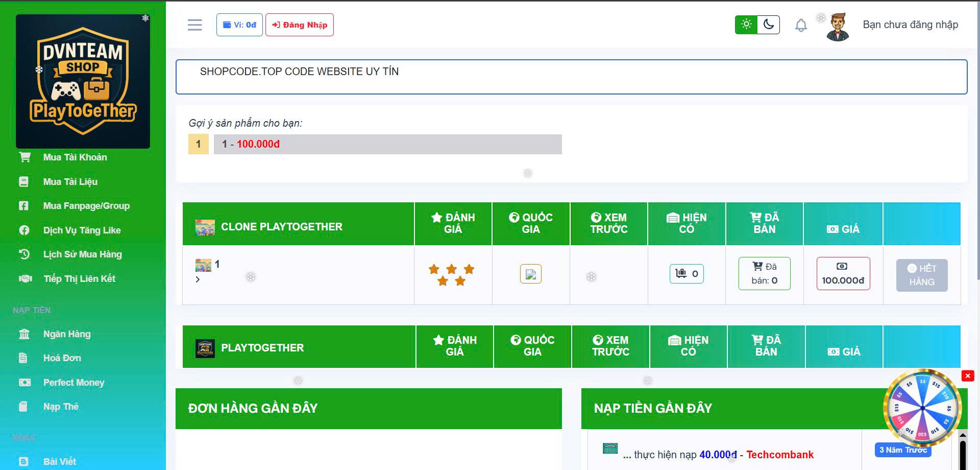980x470 pixels.
Task: Click the Facebook square icon in sidebar
Action: [23, 205]
